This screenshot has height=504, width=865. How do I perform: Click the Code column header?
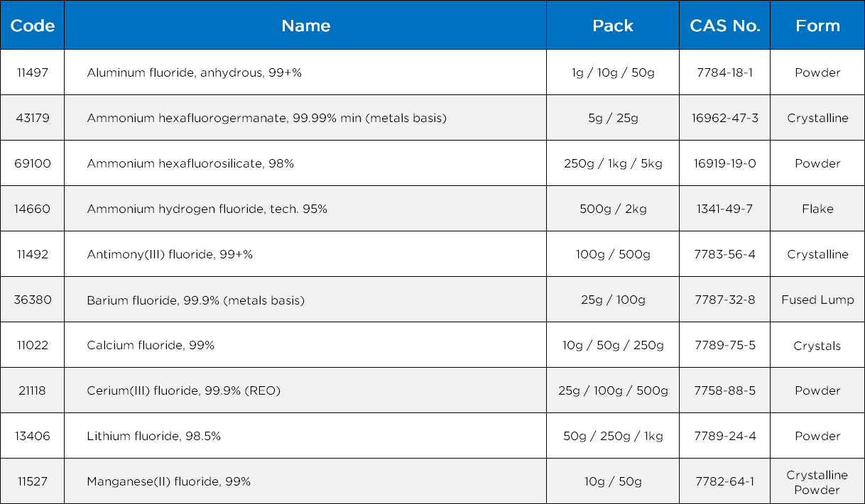point(33,26)
